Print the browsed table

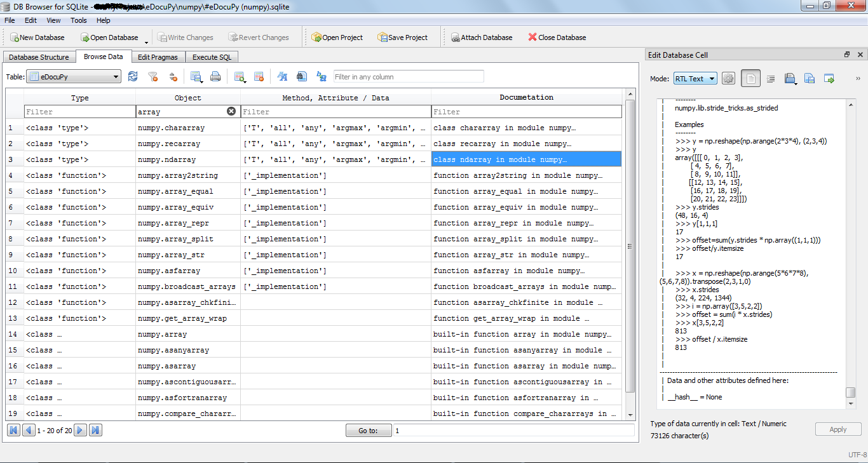(x=215, y=76)
